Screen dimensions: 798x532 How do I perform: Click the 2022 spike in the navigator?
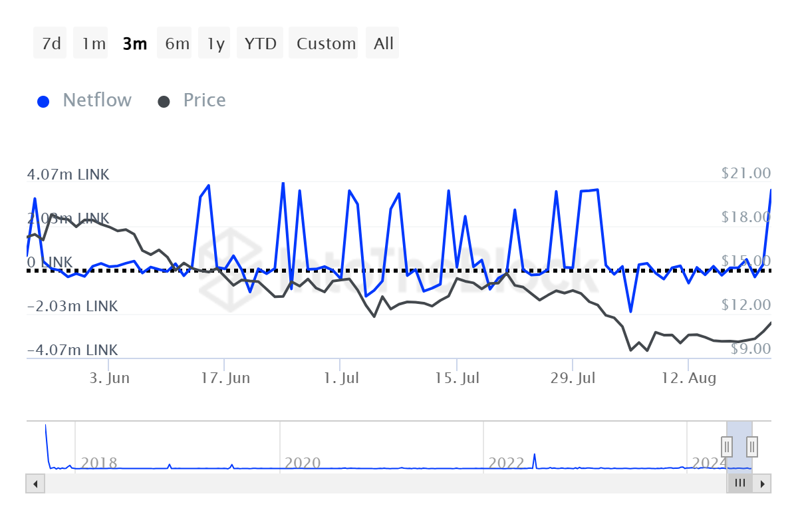(535, 460)
